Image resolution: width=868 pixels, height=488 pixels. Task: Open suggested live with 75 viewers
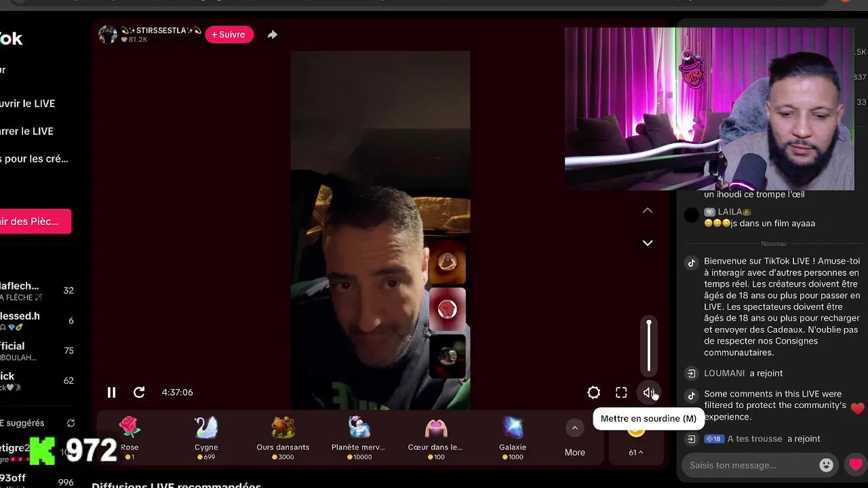click(37, 351)
